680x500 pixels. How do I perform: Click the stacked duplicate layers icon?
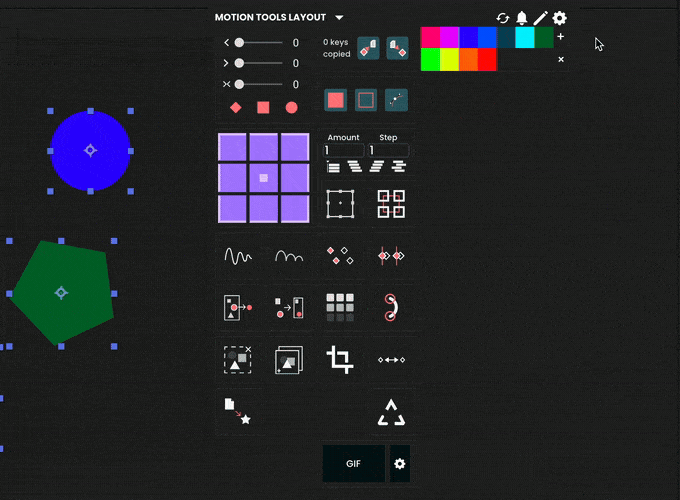(x=289, y=359)
